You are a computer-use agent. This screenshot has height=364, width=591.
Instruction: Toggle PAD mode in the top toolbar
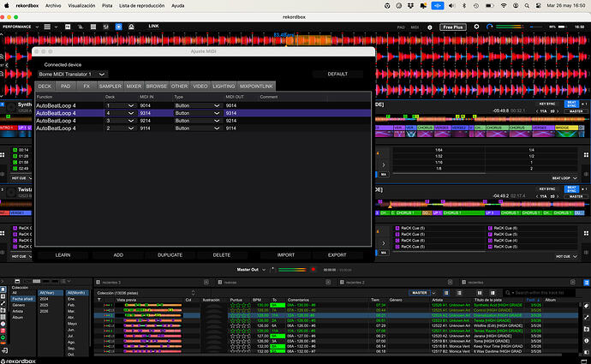click(401, 27)
